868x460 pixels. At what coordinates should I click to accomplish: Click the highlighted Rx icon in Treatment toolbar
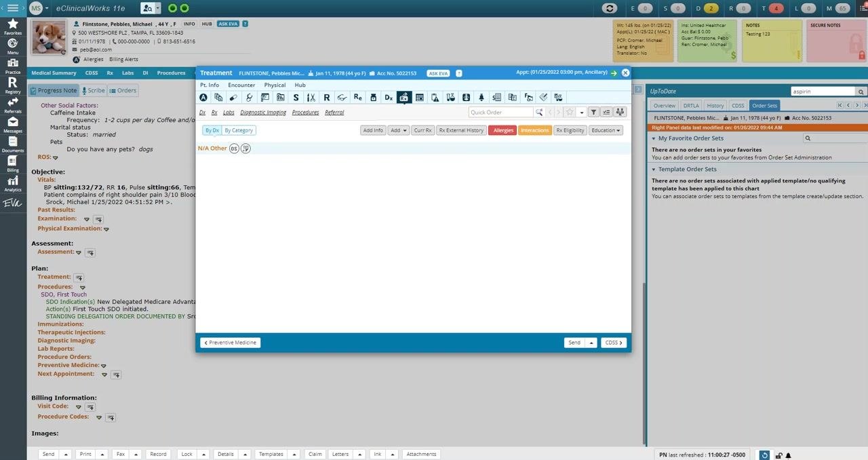point(403,98)
